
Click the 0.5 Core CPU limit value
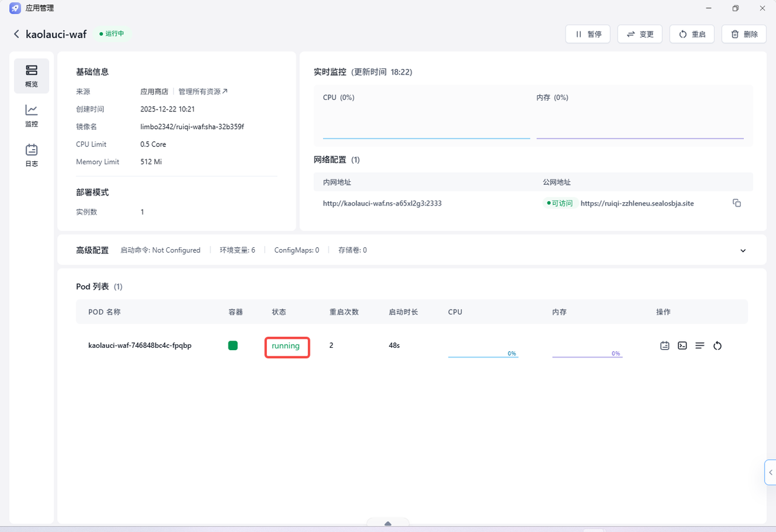[x=153, y=144]
